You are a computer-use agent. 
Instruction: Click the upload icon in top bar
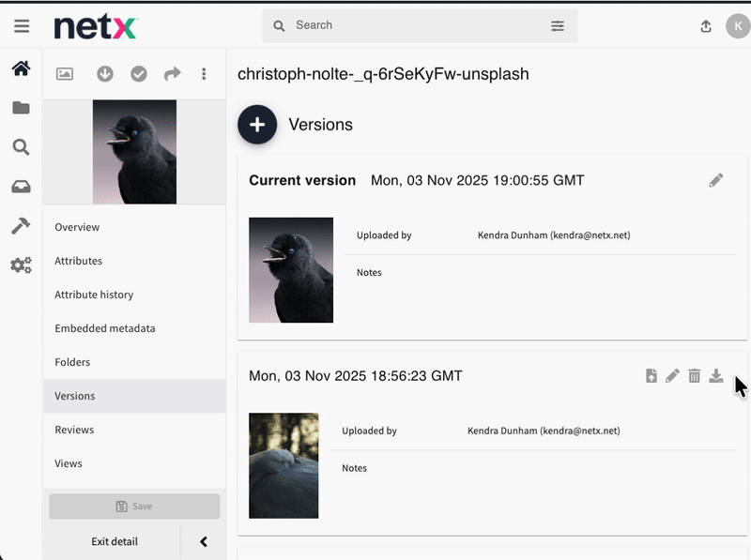coord(706,26)
